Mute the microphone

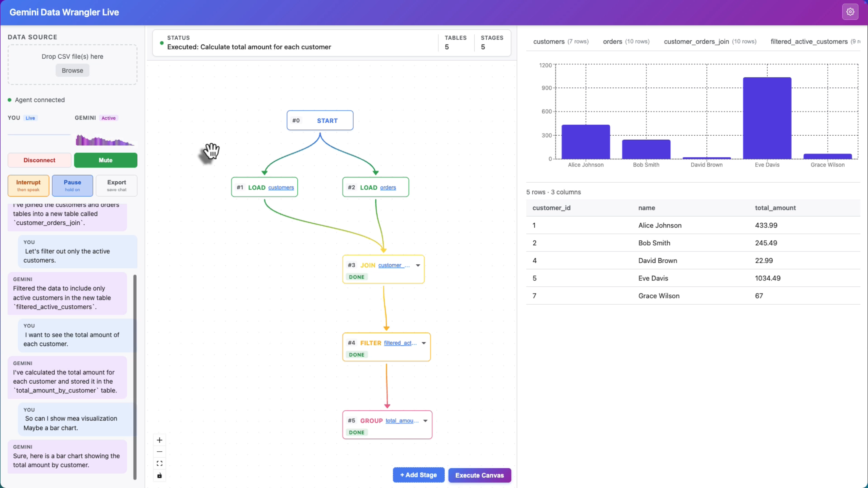[105, 160]
